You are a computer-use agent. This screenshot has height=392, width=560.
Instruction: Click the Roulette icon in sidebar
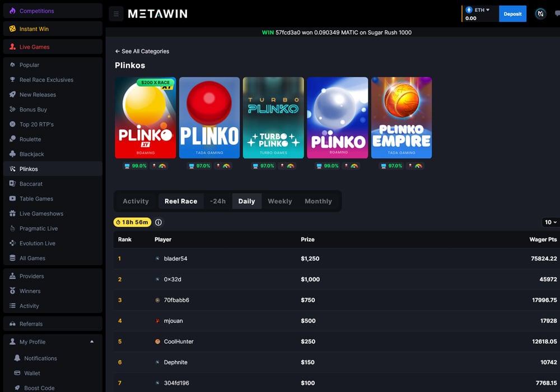coord(13,139)
